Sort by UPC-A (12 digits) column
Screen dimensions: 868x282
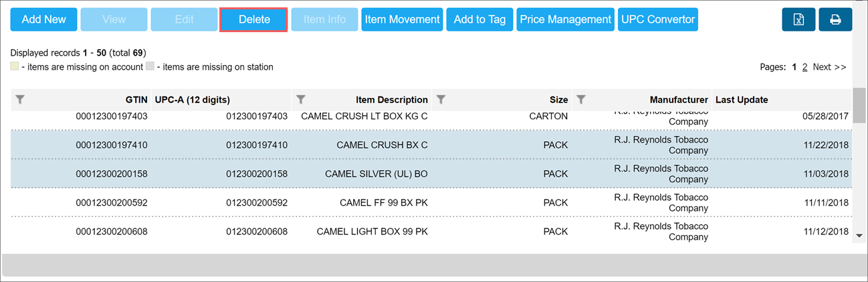[193, 100]
